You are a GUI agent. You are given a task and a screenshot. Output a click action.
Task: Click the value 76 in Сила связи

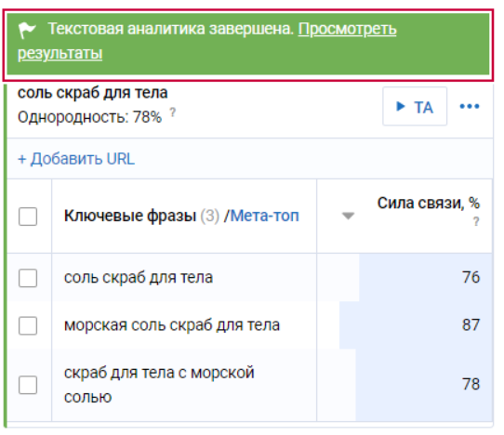[471, 277]
